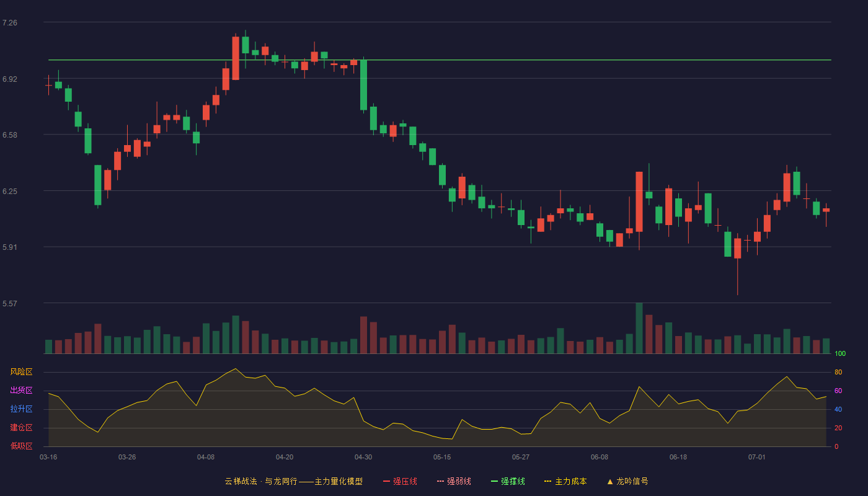Viewport: 868px width, 496px height.
Task: Click the 6.25 price axis label
Action: [x=10, y=192]
